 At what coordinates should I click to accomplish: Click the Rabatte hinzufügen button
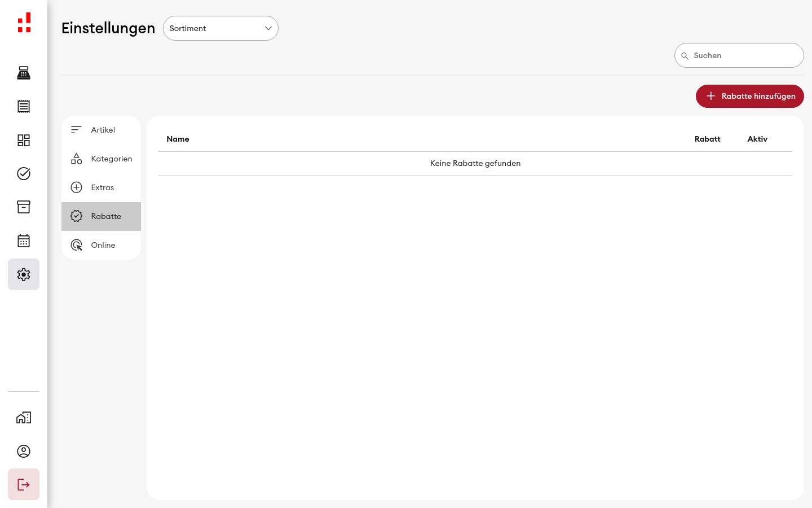coord(750,96)
